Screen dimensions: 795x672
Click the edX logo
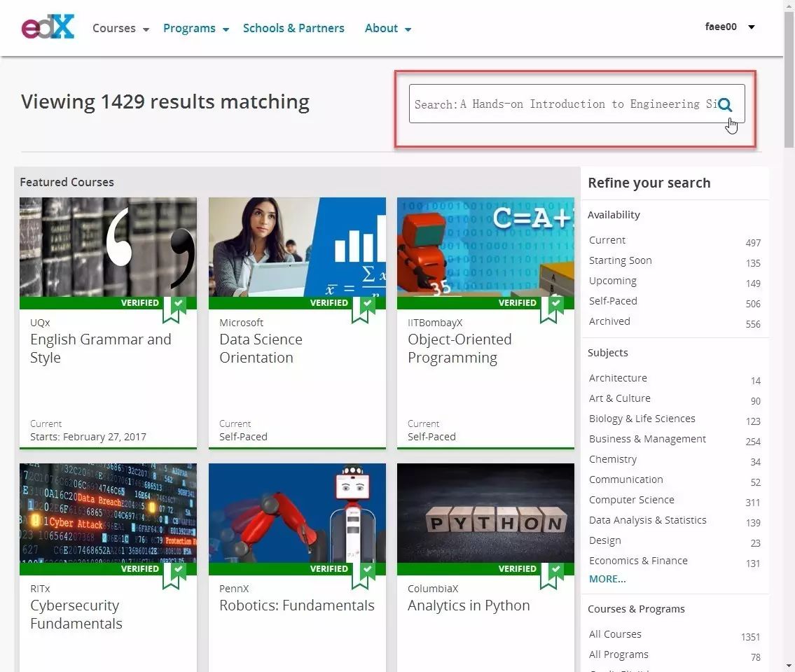tap(48, 27)
